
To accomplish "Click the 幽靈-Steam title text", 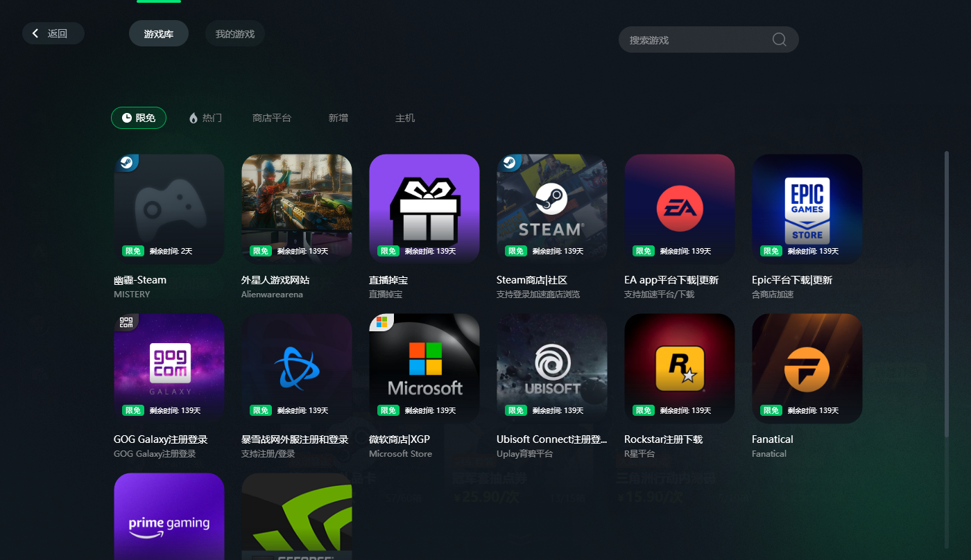I will [x=140, y=280].
